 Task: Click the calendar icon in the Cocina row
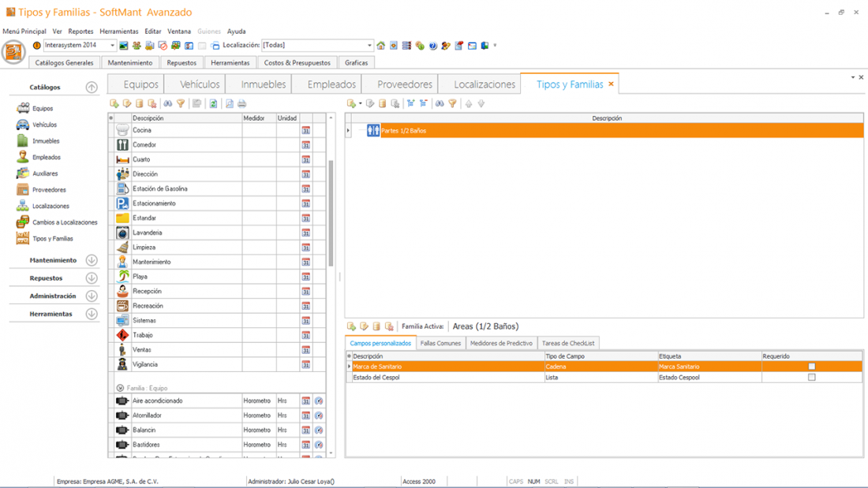pos(305,131)
